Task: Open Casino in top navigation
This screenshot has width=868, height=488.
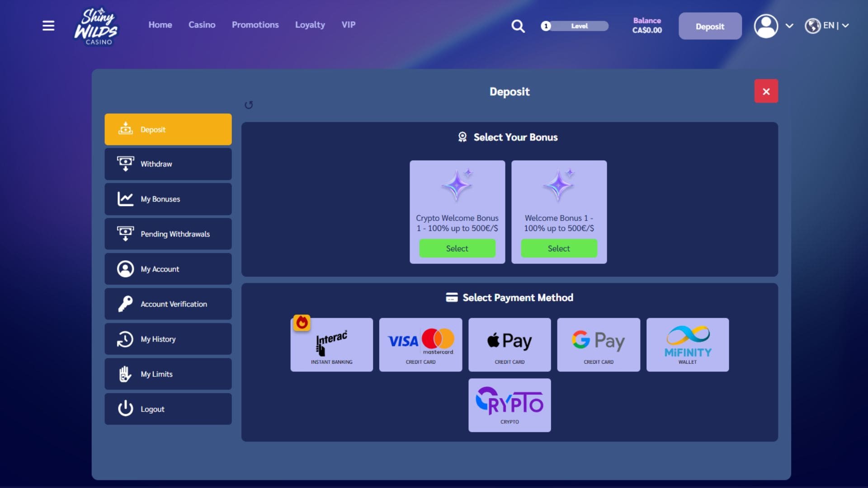Action: [x=202, y=25]
